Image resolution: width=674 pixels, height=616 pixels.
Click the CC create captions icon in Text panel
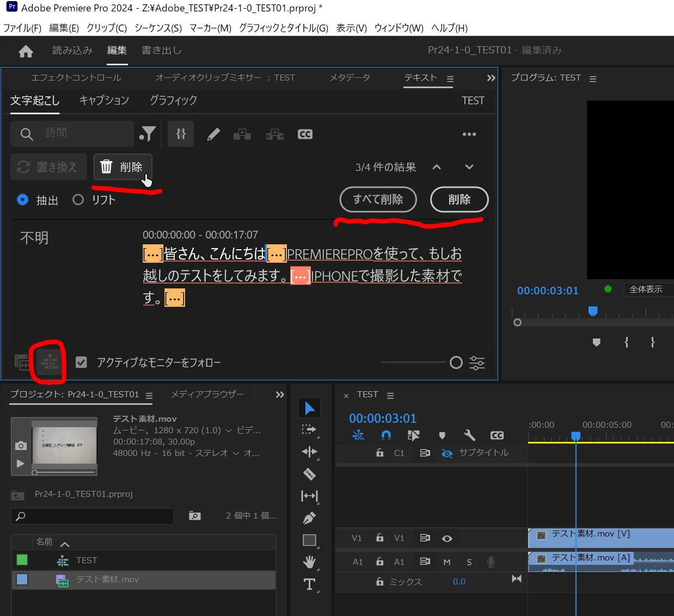coord(305,134)
